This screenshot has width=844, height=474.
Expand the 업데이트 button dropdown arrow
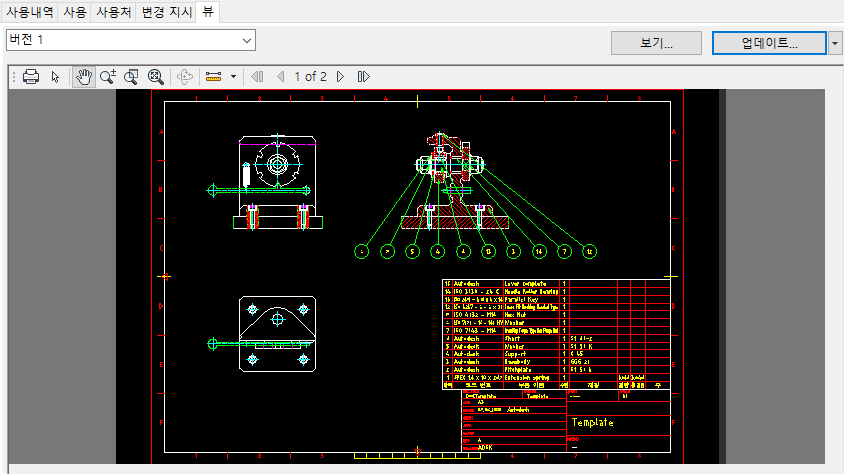835,43
